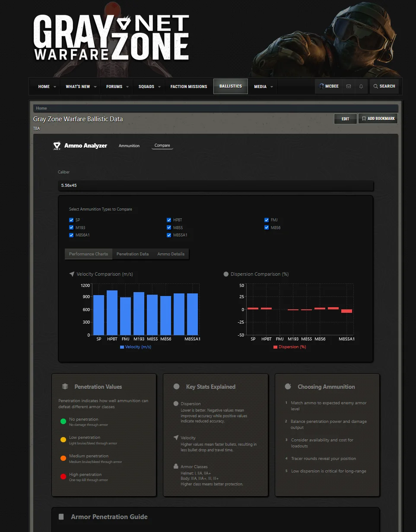Viewport: 416px width, 532px height.
Task: Open the Faction Missions menu item
Action: tap(189, 87)
